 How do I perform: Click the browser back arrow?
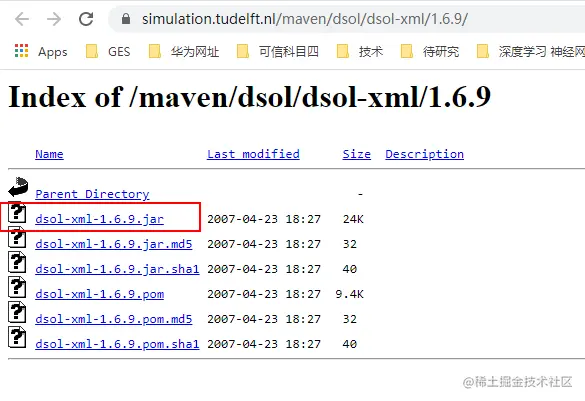[x=22, y=19]
